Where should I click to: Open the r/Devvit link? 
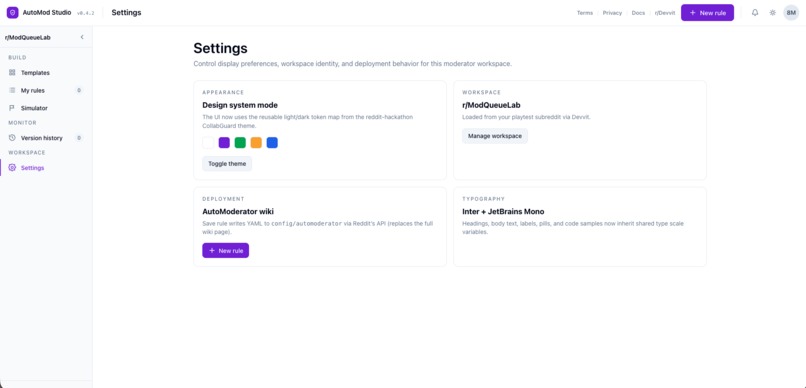click(x=665, y=13)
